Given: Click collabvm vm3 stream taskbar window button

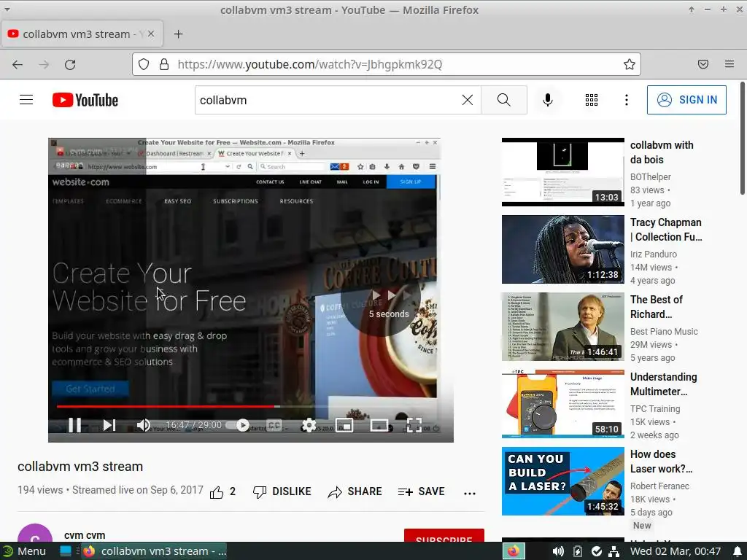Looking at the screenshot, I should (x=155, y=551).
